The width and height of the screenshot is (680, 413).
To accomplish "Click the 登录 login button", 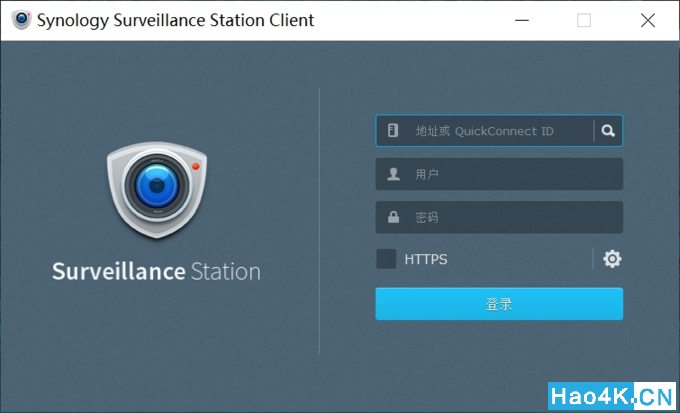I will [499, 304].
